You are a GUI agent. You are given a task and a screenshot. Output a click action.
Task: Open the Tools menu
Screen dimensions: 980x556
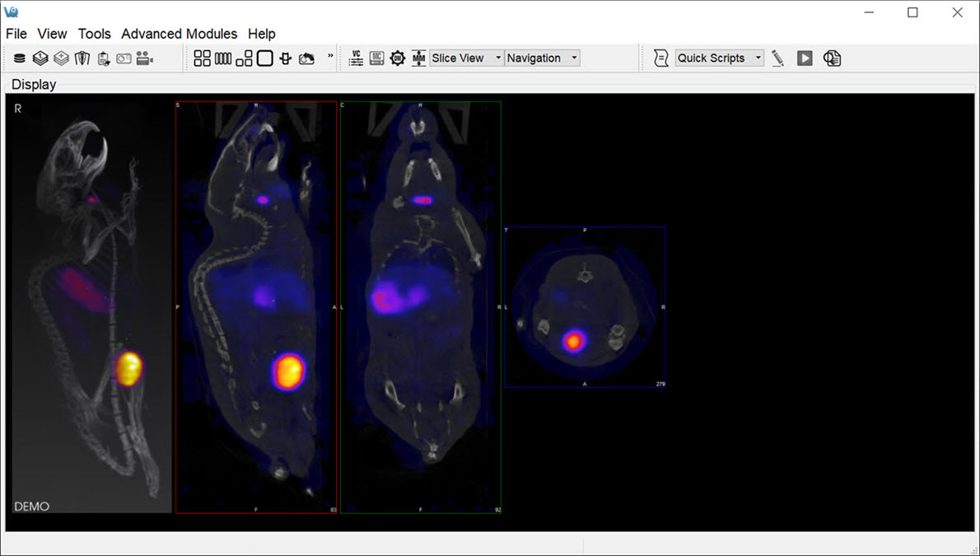(94, 34)
